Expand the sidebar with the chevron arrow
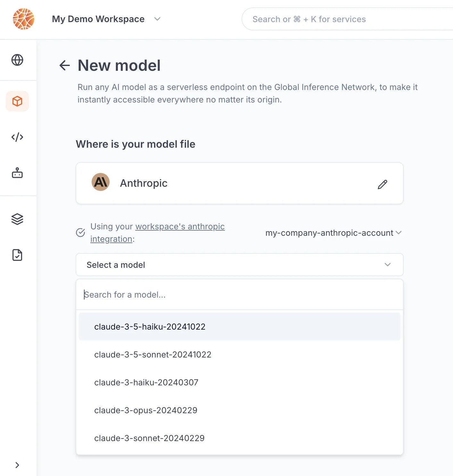 (17, 465)
